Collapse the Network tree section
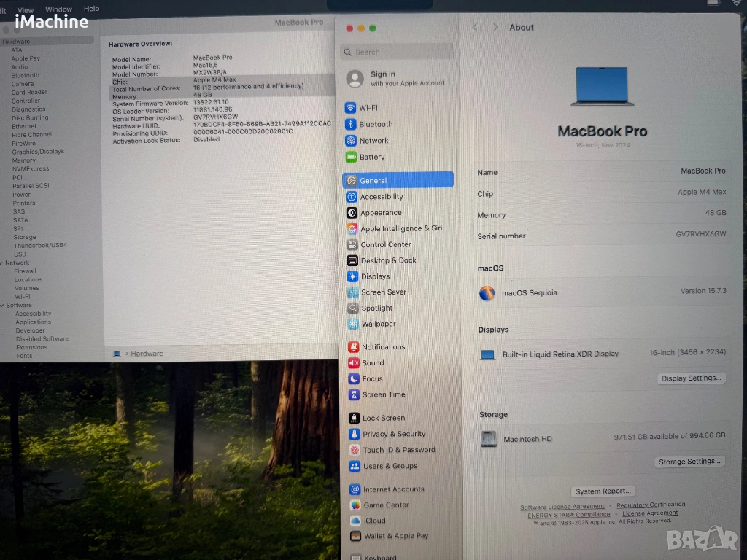This screenshot has height=560, width=747. (x=2, y=262)
